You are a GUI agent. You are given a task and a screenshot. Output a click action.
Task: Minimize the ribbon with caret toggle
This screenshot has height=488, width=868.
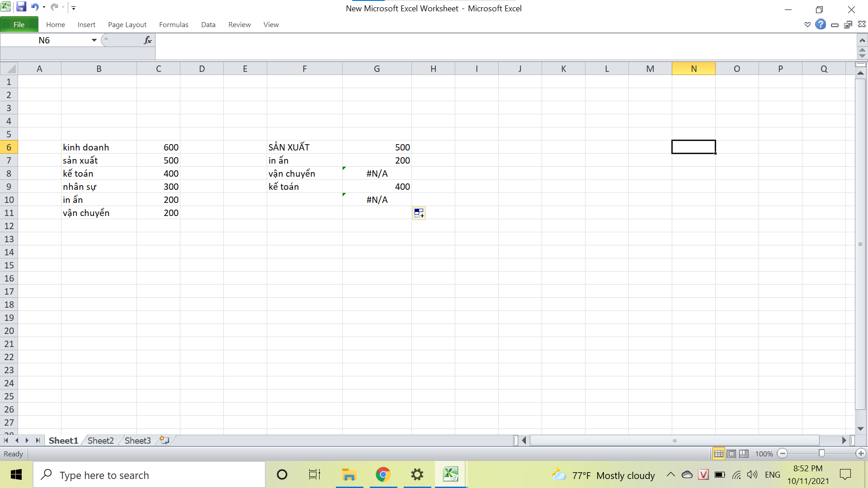tap(807, 24)
